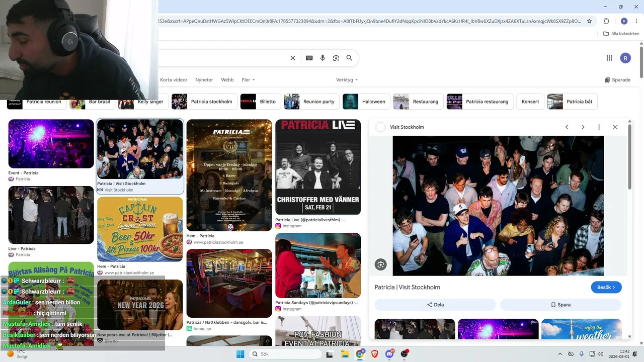Open OBS Studio from the taskbar
The width and height of the screenshot is (644, 362).
(x=404, y=354)
